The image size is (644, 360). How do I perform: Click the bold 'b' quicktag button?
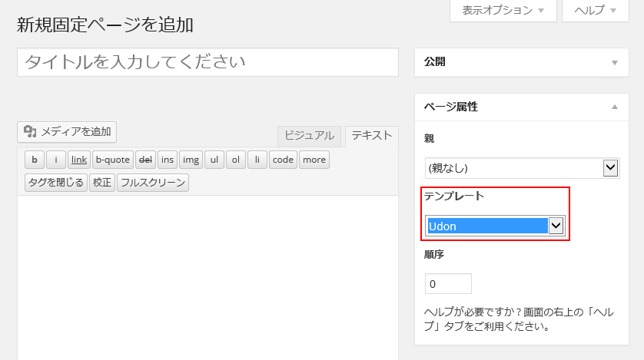pos(35,160)
